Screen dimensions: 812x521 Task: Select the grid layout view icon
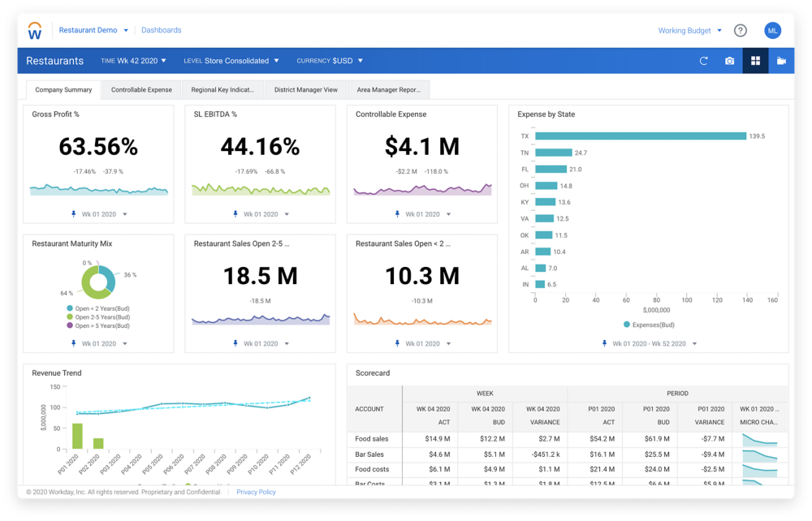[755, 61]
